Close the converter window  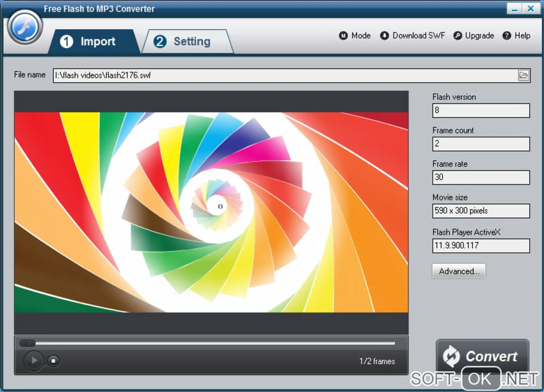(531, 9)
